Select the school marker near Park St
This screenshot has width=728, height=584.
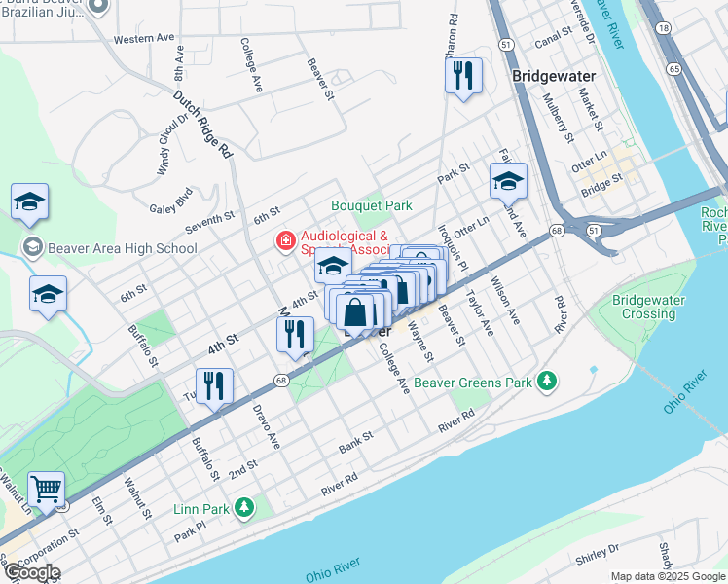pyautogui.click(x=508, y=182)
